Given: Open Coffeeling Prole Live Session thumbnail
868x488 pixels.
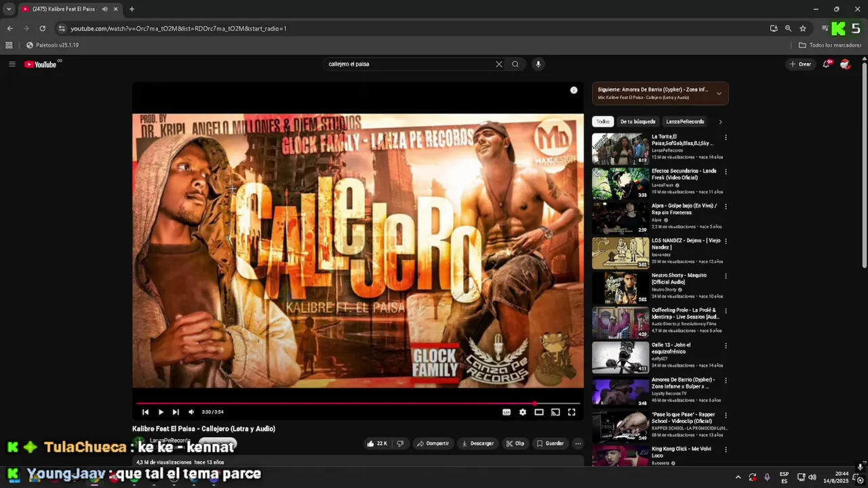Looking at the screenshot, I should click(x=620, y=323).
